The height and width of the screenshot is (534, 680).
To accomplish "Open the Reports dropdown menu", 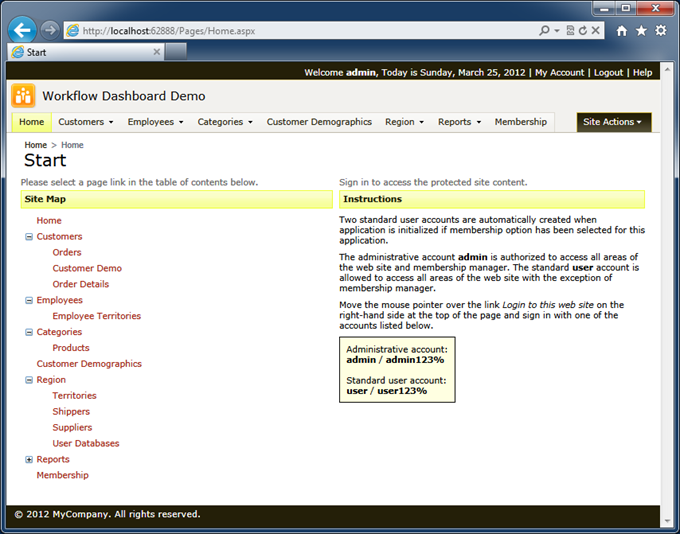I will 459,122.
